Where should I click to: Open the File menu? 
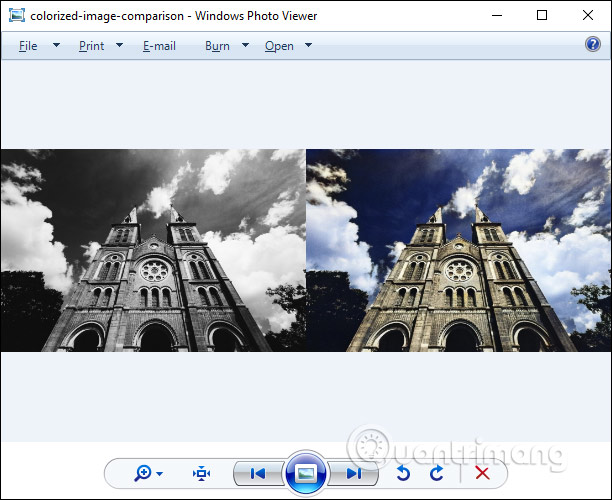(28, 46)
